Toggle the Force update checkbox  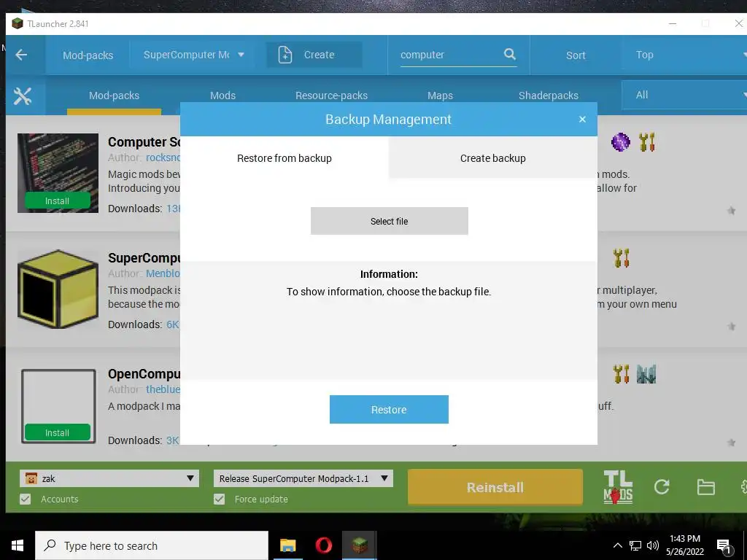(x=219, y=499)
